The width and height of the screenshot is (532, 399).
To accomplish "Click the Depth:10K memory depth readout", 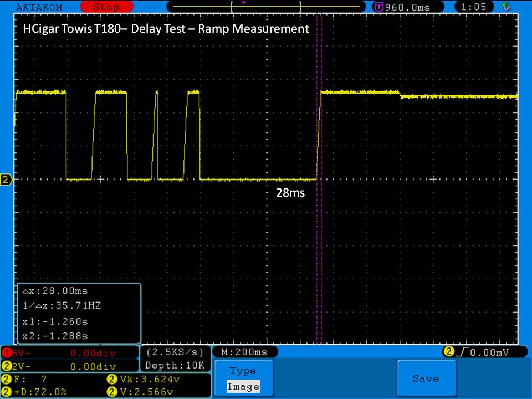I will click(175, 365).
